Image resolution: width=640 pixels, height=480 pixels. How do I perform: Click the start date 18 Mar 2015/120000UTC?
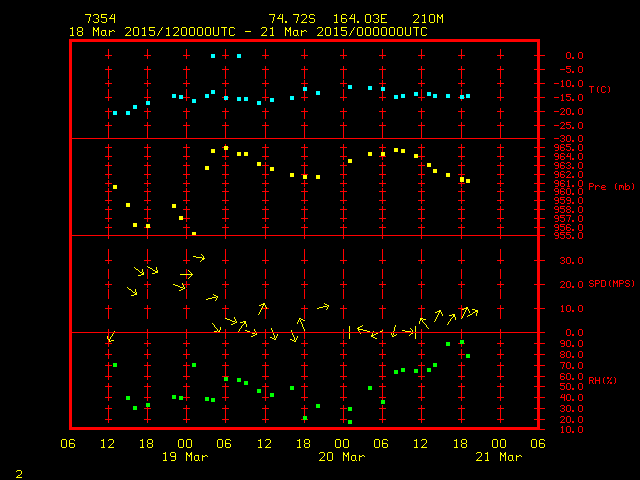click(151, 32)
